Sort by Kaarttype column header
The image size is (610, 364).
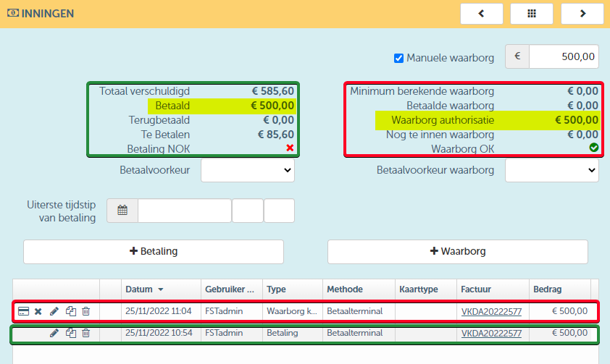coord(425,289)
